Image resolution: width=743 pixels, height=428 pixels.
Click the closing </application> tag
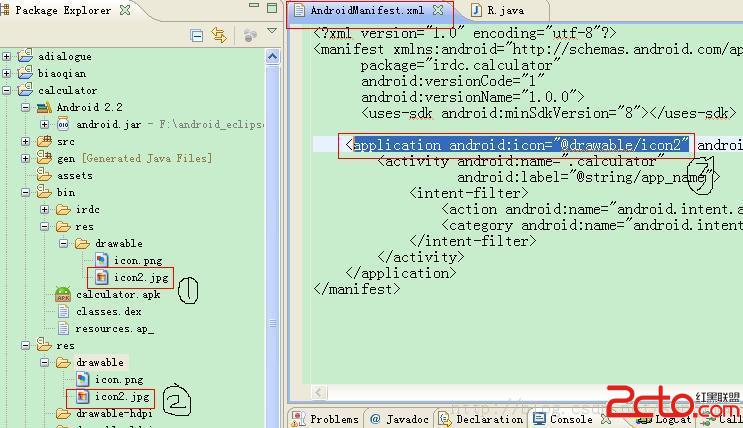pos(400,273)
